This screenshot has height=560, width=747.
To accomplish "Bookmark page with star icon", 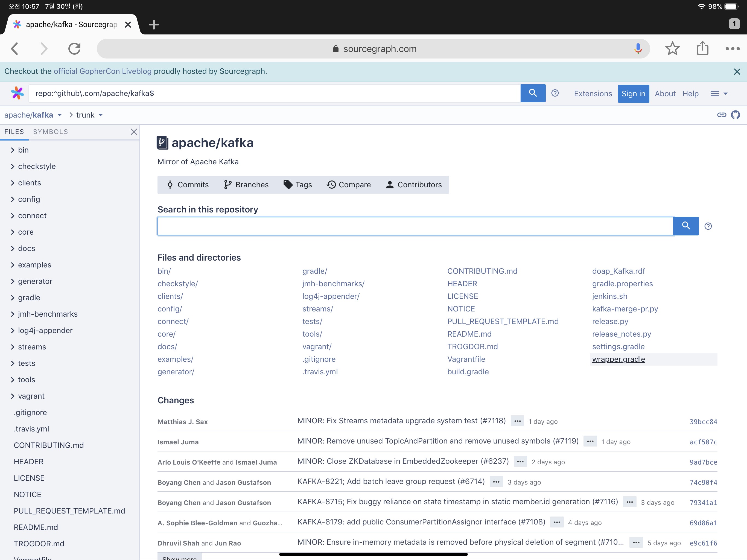I will coord(672,49).
